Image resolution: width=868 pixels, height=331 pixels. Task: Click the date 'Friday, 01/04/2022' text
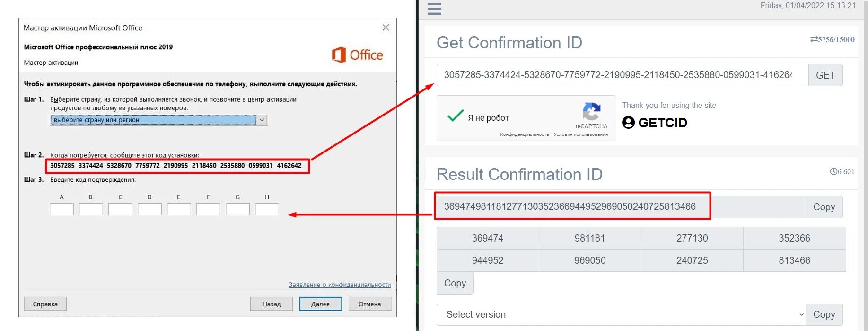792,6
